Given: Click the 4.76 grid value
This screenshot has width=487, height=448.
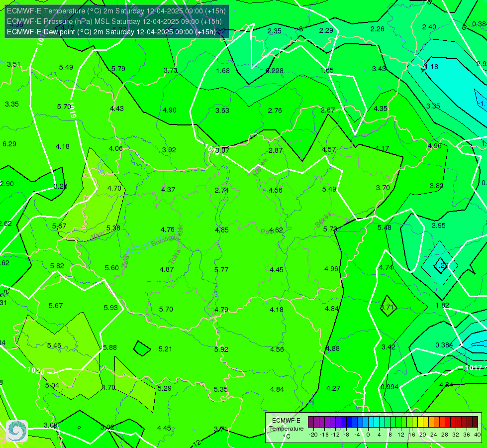Looking at the screenshot, I should pyautogui.click(x=168, y=229).
